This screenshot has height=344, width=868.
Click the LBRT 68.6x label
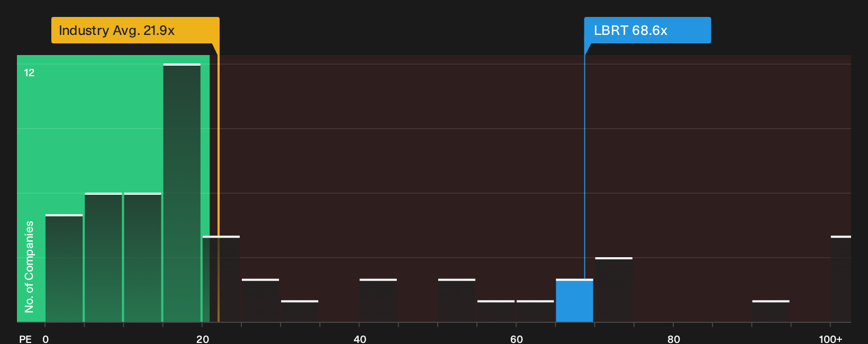647,30
